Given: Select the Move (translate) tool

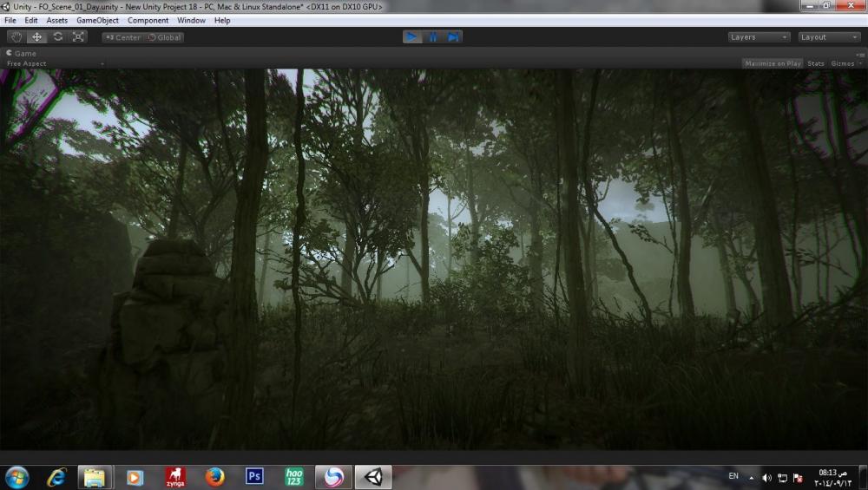Looking at the screenshot, I should [x=37, y=37].
